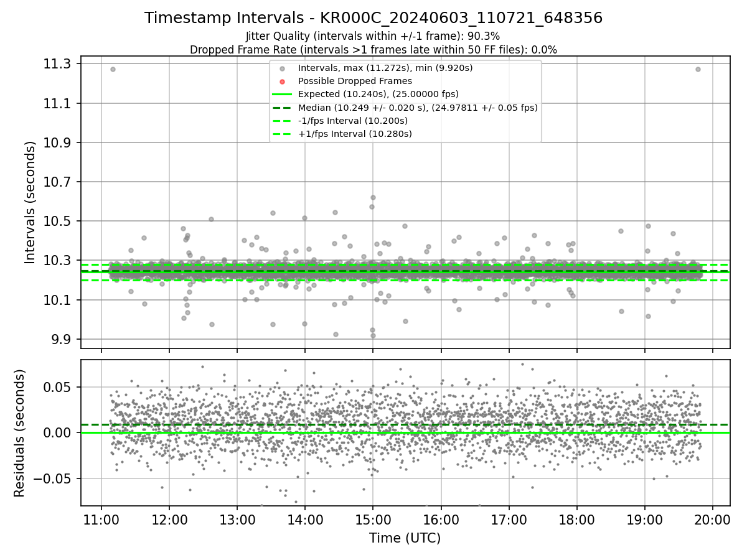Screen dimensions: 747x560
Task: Click the outlier data point near 11.27s at plot start
Action: (113, 69)
